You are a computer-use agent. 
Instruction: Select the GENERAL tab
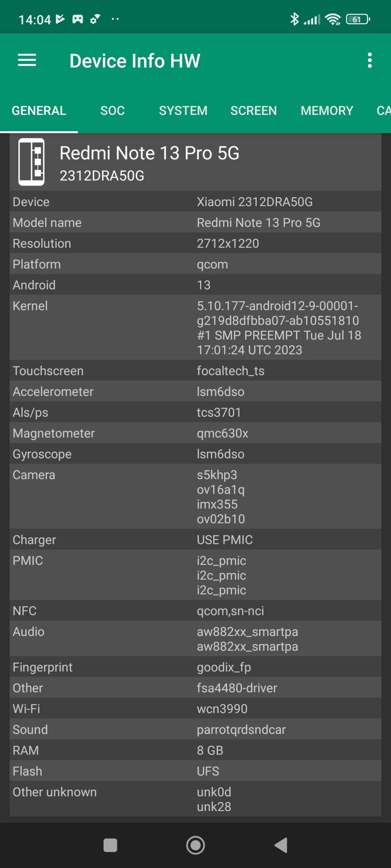[39, 111]
